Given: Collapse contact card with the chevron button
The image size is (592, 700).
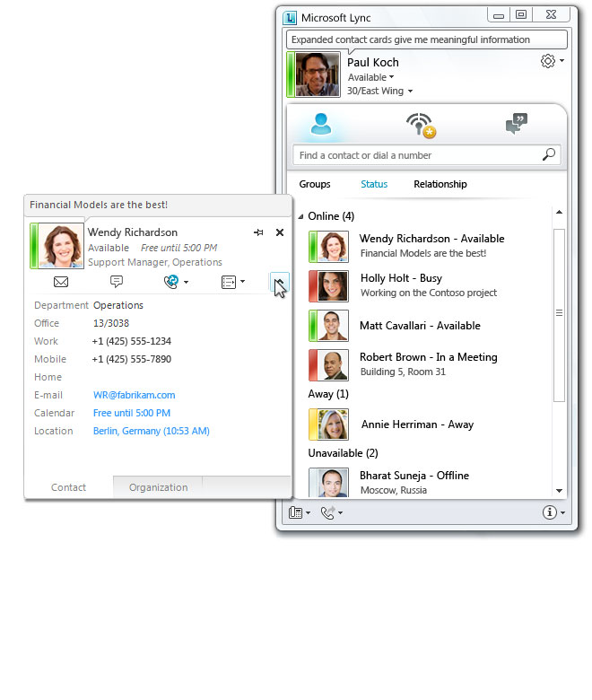Looking at the screenshot, I should [279, 282].
